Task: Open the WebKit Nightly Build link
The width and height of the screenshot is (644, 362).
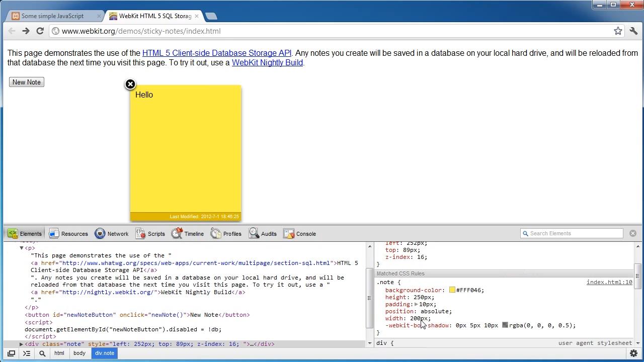Action: point(267,62)
